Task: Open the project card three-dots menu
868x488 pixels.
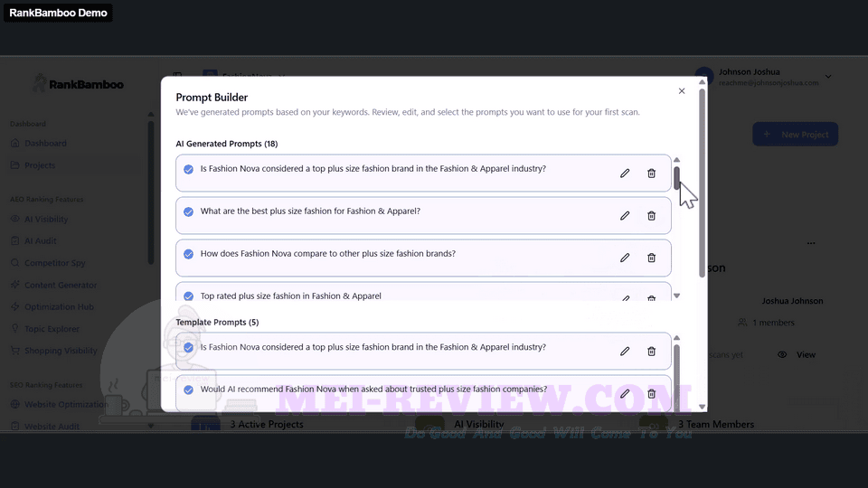Action: [x=811, y=243]
